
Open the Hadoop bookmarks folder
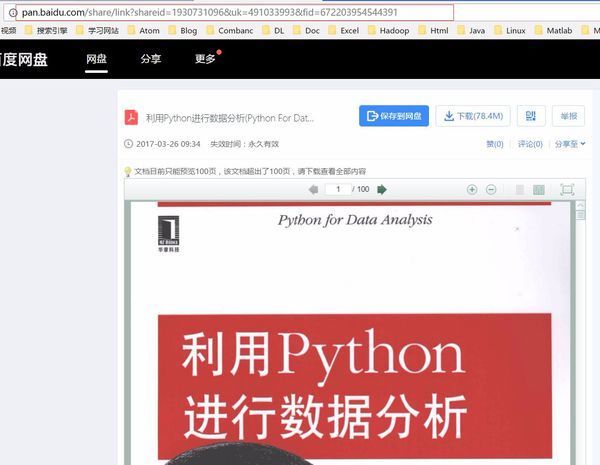388,31
